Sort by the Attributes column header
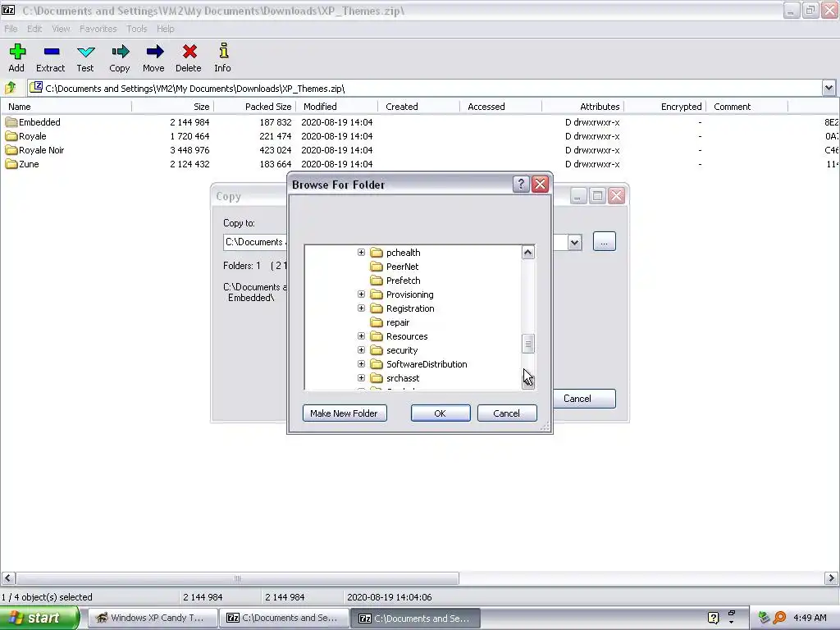840x630 pixels. [x=583, y=107]
